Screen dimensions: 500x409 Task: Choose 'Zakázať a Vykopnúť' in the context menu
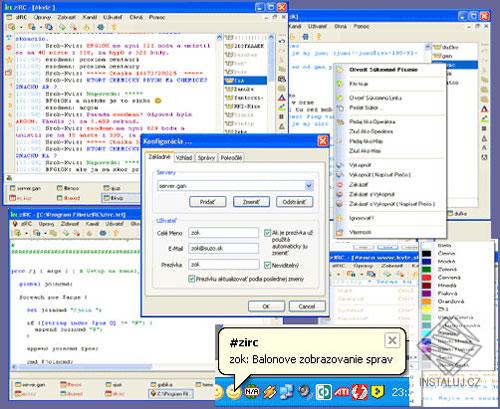coord(372,194)
